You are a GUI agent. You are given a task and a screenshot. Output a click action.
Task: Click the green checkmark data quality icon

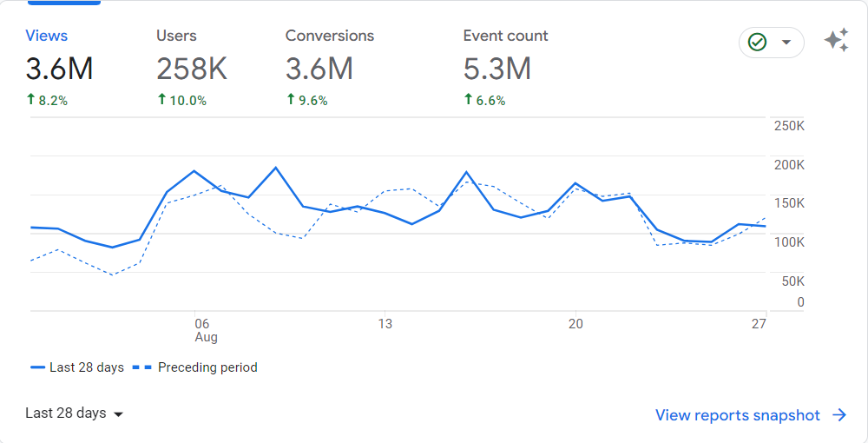[758, 43]
